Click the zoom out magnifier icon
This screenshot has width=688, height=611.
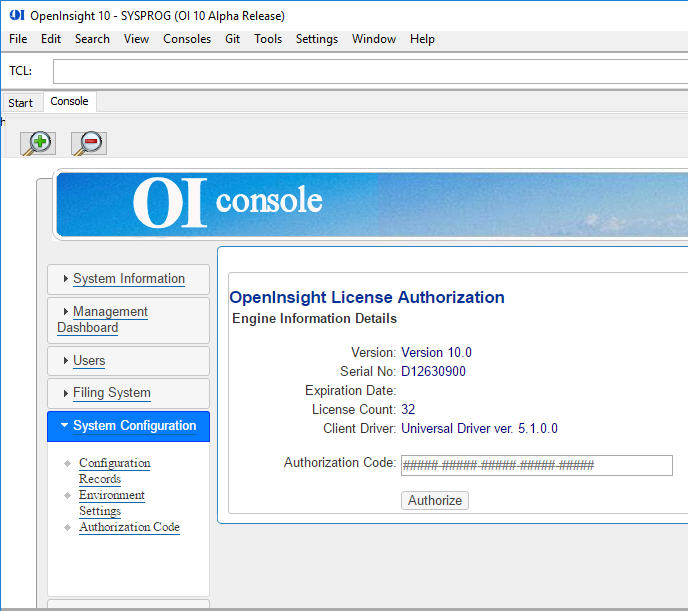[89, 143]
